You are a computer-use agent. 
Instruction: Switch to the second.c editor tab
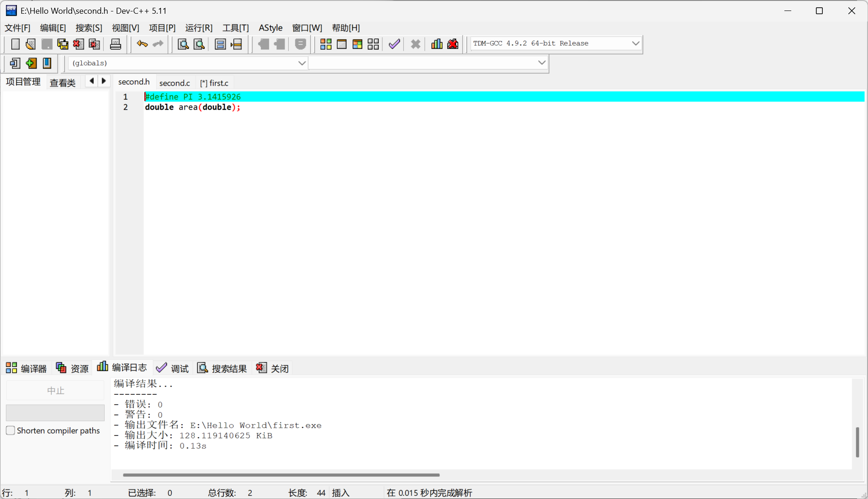click(175, 83)
